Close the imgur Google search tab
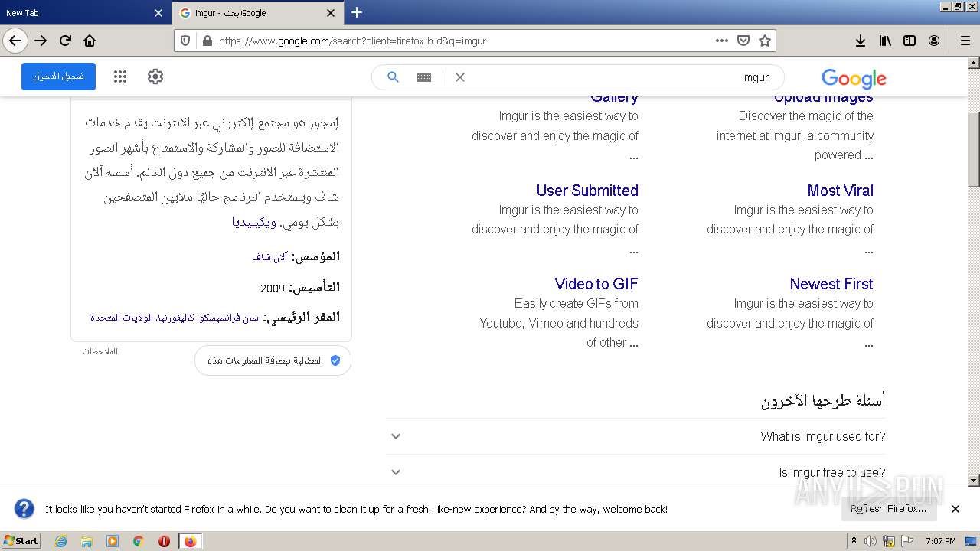Screen dimensions: 980x551 [x=331, y=13]
